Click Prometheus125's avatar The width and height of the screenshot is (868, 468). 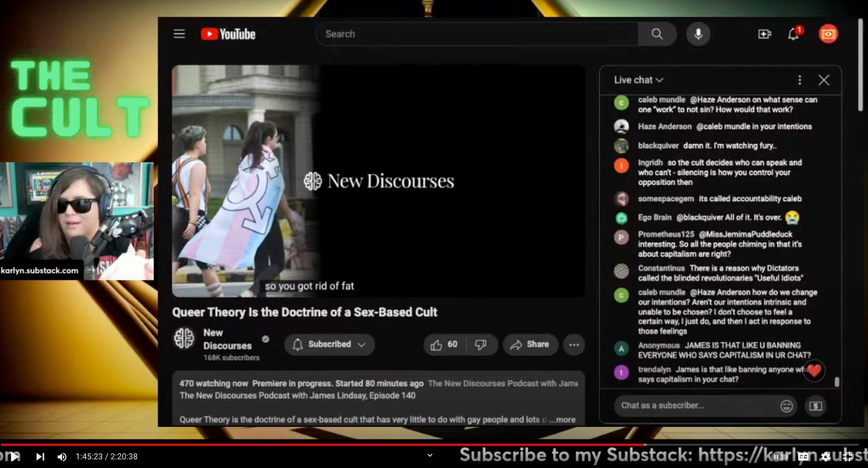click(x=621, y=237)
